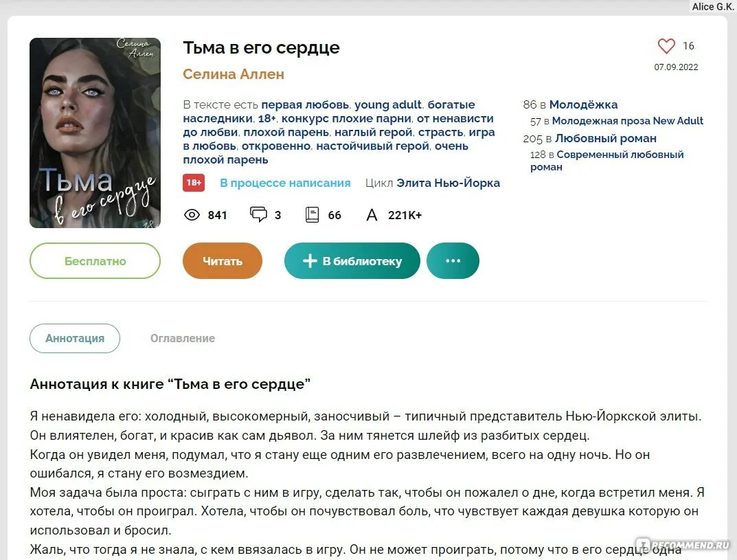
Task: Open the book cover thumbnail
Action: pyautogui.click(x=95, y=133)
